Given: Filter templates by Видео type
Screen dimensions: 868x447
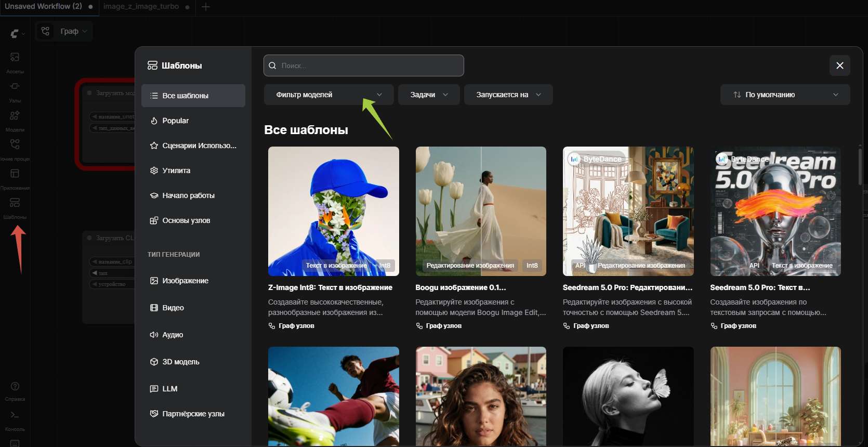Looking at the screenshot, I should coord(193,308).
